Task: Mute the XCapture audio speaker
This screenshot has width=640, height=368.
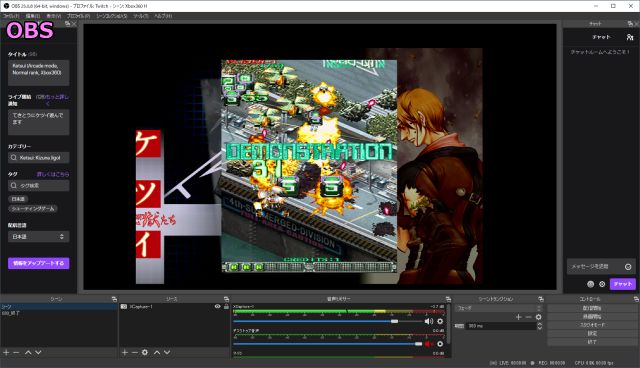Action: coord(429,321)
